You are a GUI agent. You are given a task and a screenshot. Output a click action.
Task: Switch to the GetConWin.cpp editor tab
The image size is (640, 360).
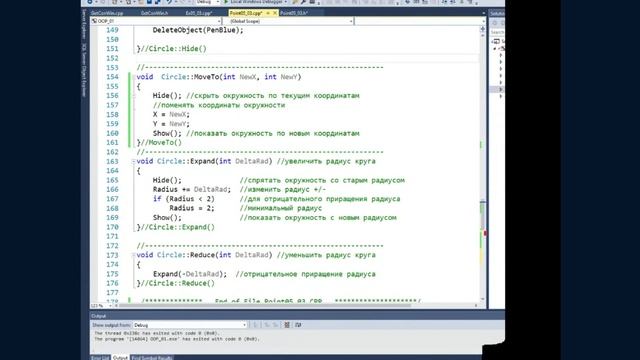(107, 13)
